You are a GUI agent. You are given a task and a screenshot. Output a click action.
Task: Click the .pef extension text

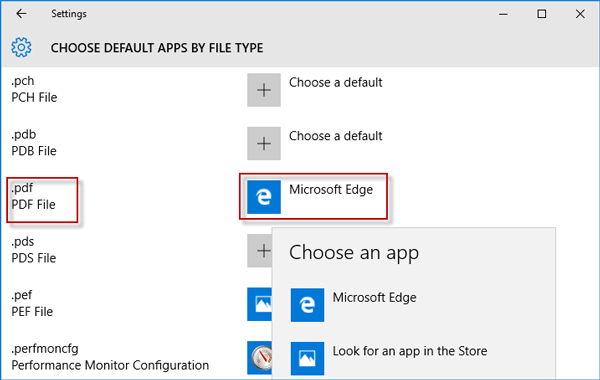point(21,295)
